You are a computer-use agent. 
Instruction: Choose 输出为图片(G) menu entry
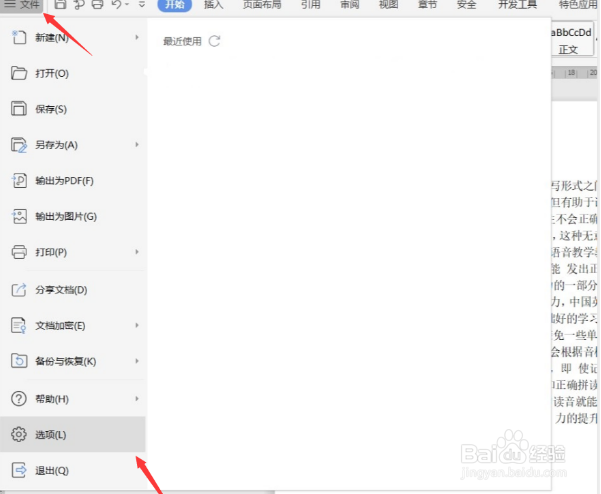(x=73, y=217)
